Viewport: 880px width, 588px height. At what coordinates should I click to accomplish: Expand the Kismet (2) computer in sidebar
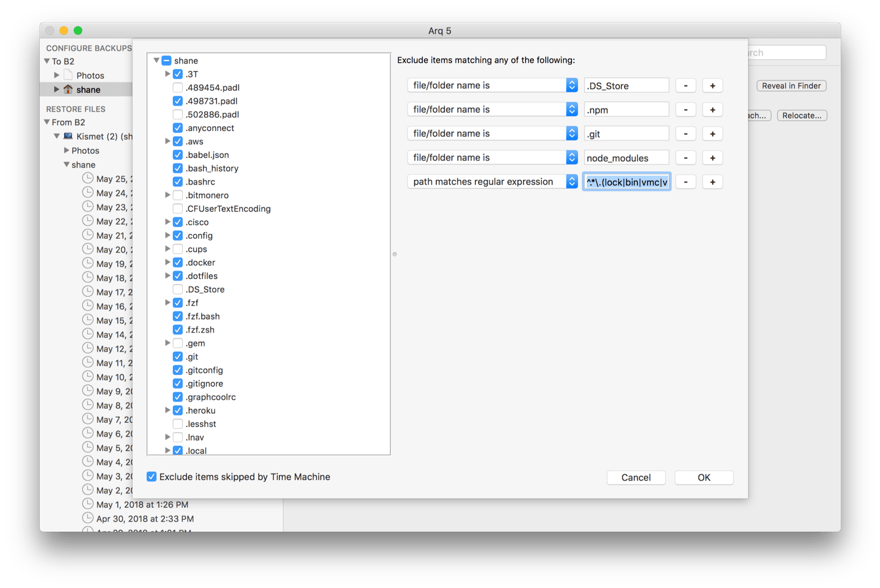(57, 136)
